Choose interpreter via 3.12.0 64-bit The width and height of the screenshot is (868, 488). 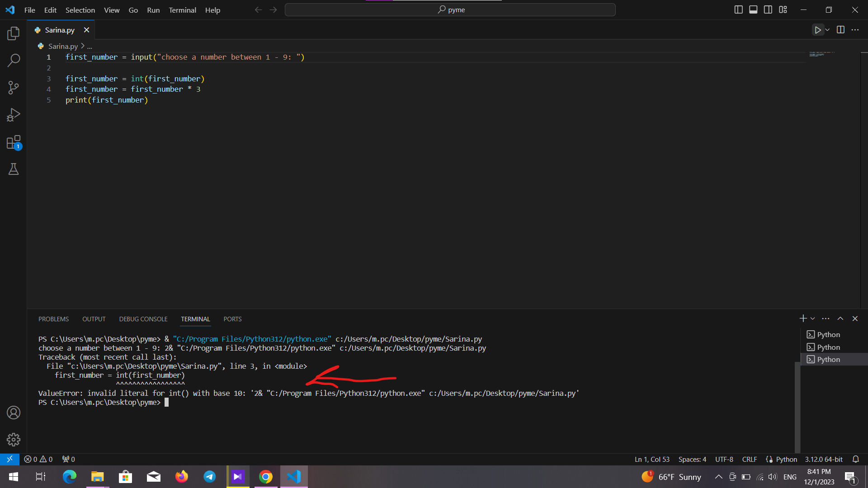(x=824, y=459)
